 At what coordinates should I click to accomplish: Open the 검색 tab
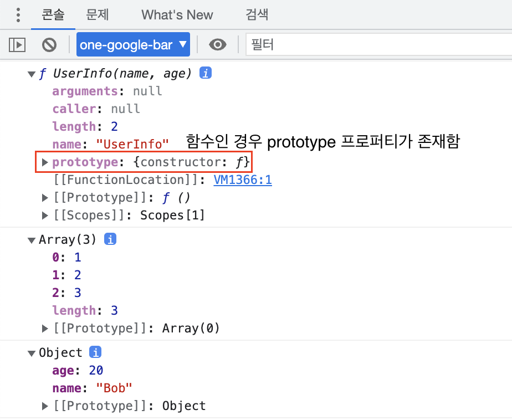[257, 15]
